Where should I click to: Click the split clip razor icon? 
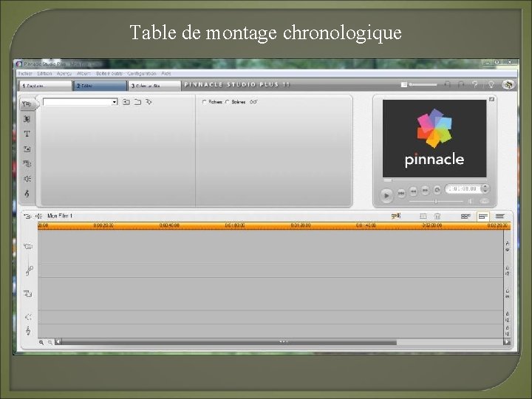423,216
